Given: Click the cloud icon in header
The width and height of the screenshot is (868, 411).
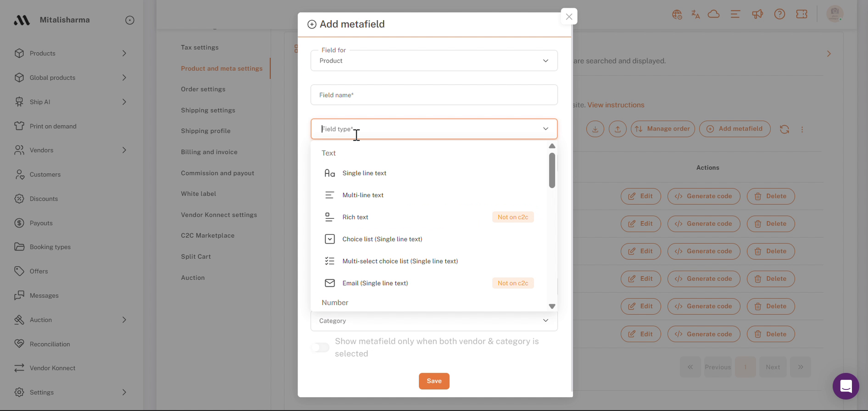Looking at the screenshot, I should 714,14.
